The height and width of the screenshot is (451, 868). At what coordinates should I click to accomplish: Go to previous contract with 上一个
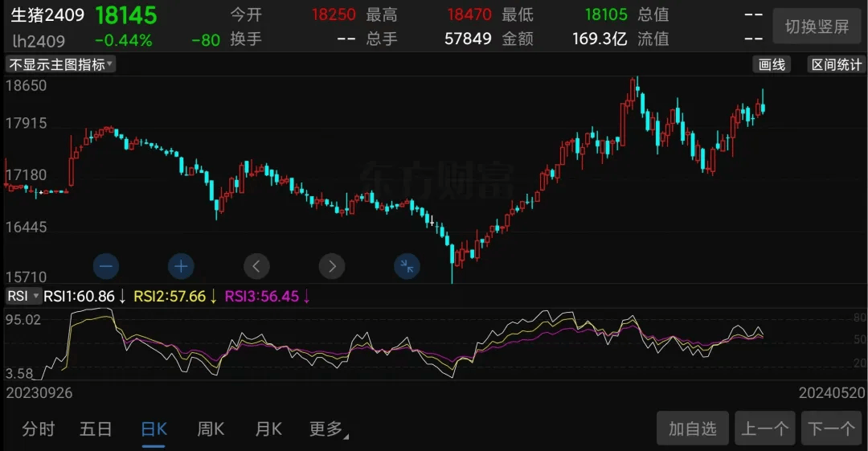coord(765,428)
